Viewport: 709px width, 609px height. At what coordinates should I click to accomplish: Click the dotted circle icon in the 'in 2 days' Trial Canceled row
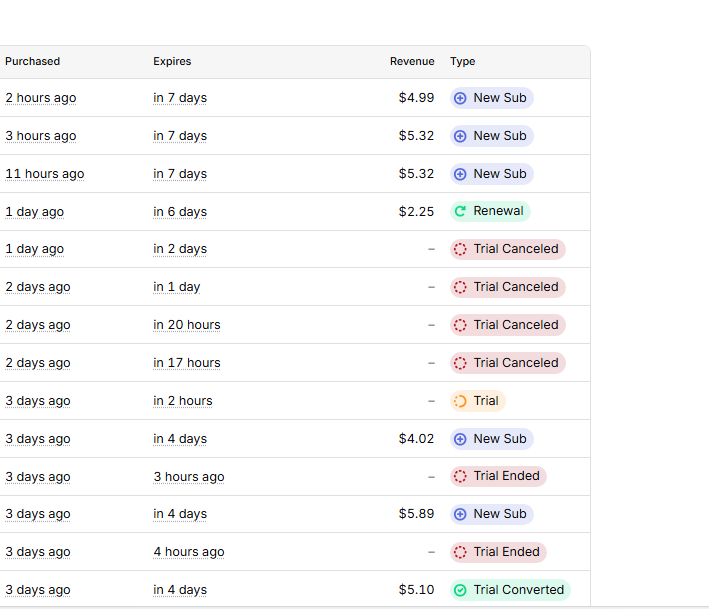460,249
